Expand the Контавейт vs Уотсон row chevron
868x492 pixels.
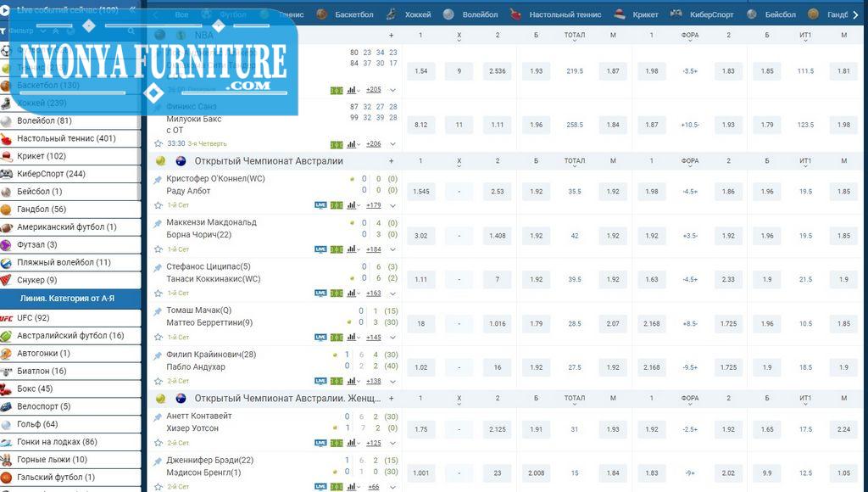pyautogui.click(x=392, y=444)
